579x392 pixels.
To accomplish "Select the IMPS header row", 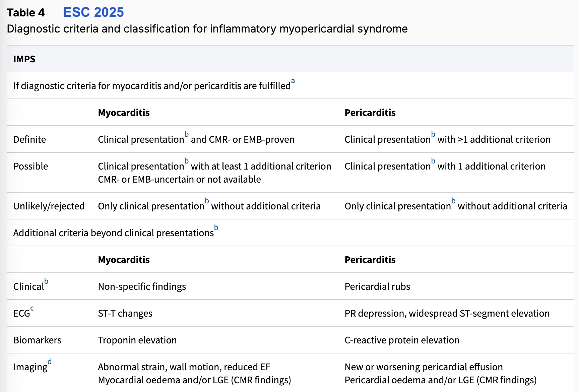I will click(x=24, y=59).
